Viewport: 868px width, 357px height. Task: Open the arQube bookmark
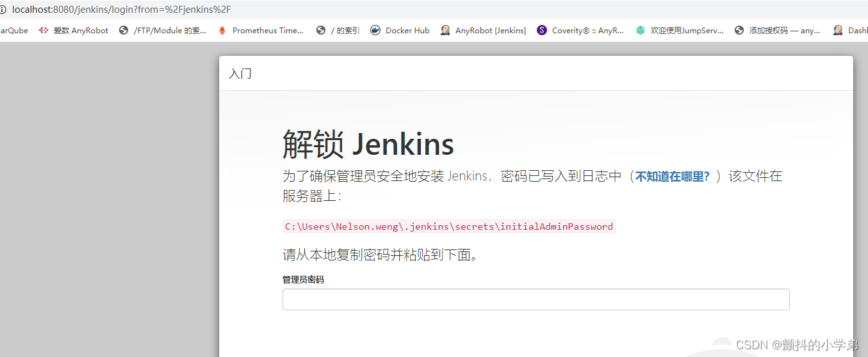(14, 30)
